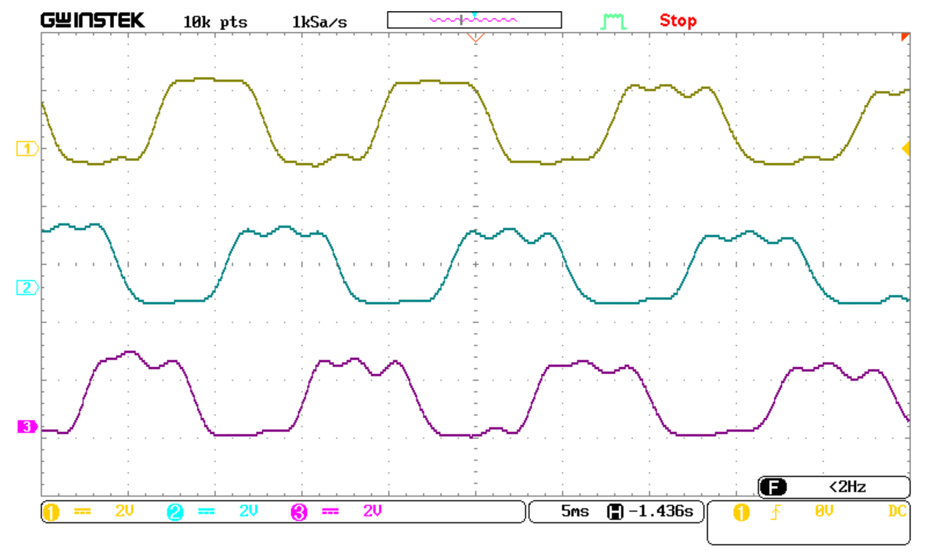Viewport: 925px width, 560px height.
Task: Click the 5ms timebase setting
Action: (x=574, y=512)
